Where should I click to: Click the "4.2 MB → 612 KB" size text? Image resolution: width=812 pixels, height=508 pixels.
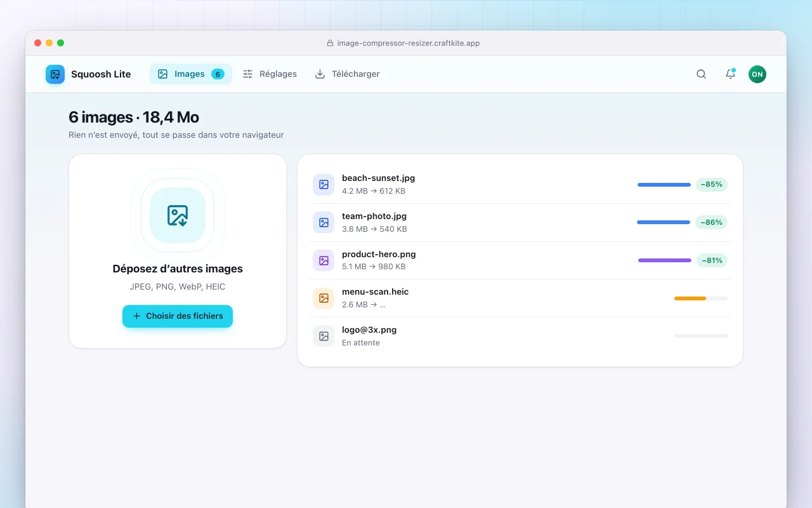[x=374, y=191]
